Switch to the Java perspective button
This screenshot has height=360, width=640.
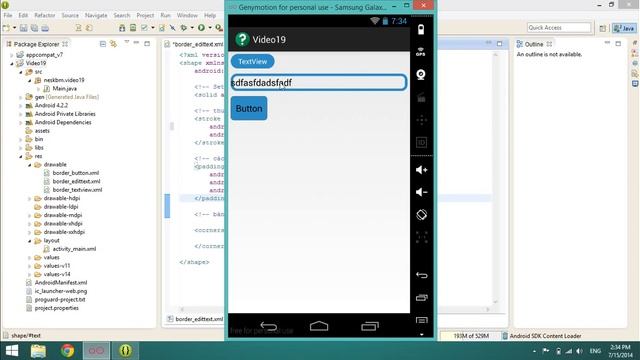click(x=624, y=28)
